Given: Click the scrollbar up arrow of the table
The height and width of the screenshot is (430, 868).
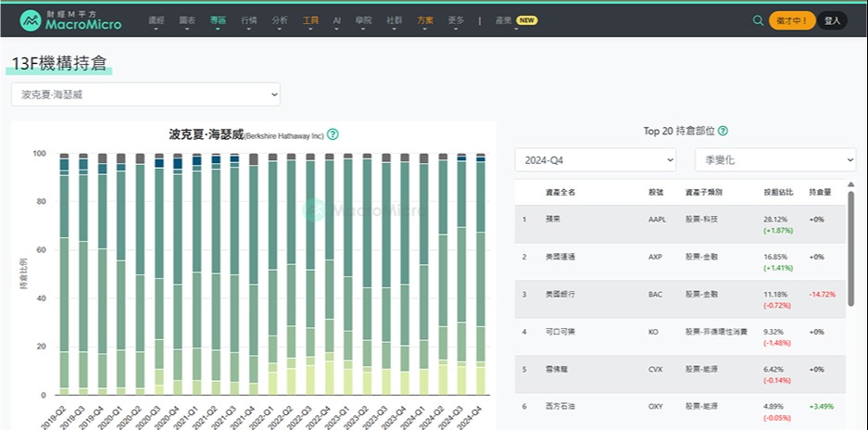Looking at the screenshot, I should pos(850,184).
